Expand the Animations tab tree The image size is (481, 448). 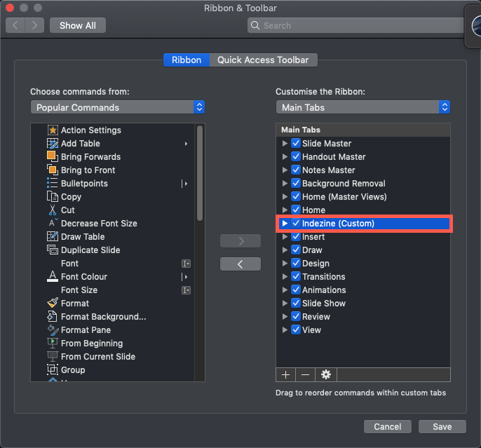click(x=285, y=290)
